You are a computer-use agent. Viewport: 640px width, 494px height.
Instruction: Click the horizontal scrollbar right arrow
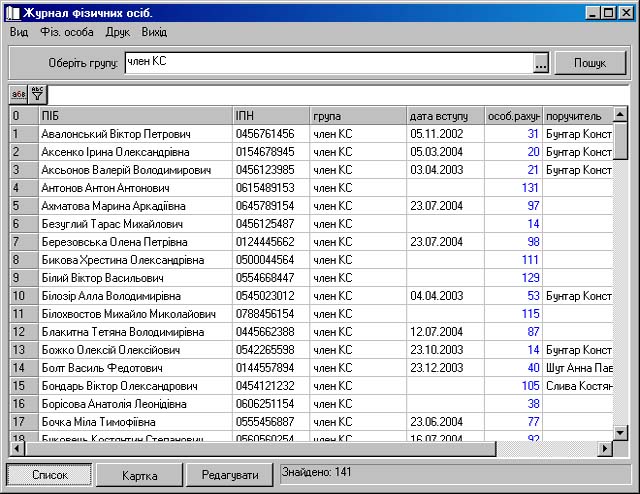pyautogui.click(x=605, y=449)
